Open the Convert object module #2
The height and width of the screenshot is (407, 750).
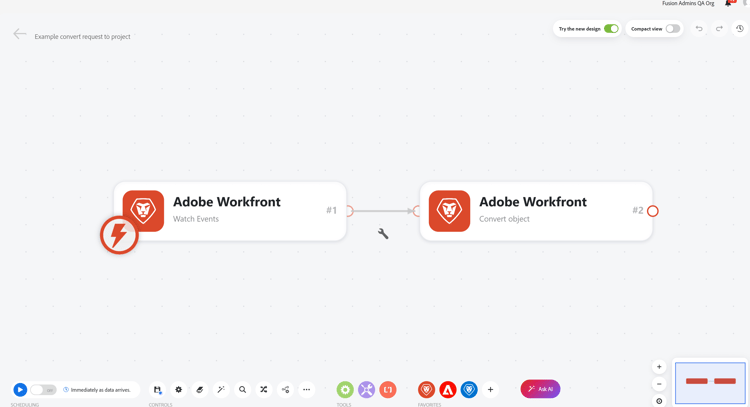click(x=536, y=211)
